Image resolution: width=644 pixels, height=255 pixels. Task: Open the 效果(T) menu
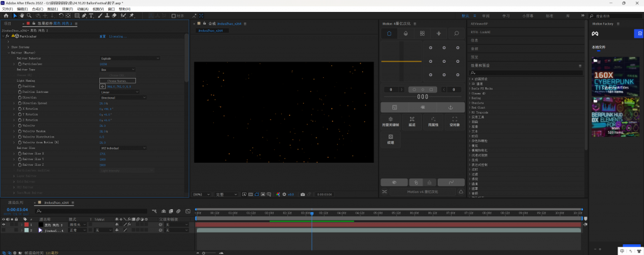point(66,9)
